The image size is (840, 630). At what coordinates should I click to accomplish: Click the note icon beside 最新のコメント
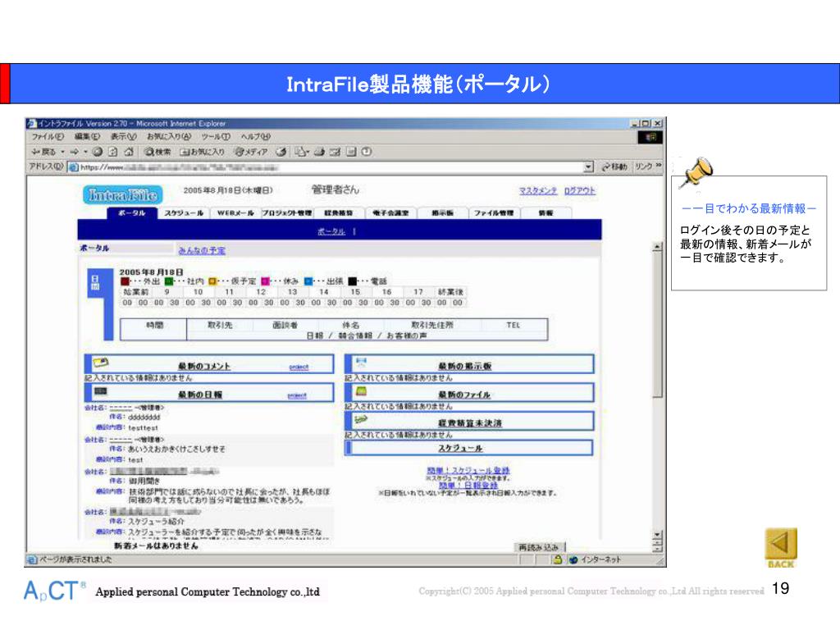tap(101, 363)
